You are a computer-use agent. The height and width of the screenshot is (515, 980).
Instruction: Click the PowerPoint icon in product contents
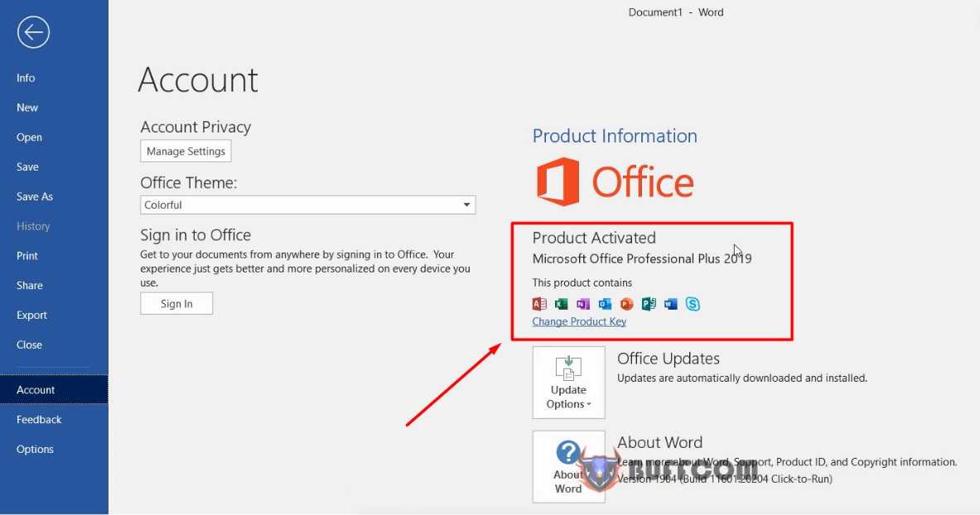tap(627, 304)
